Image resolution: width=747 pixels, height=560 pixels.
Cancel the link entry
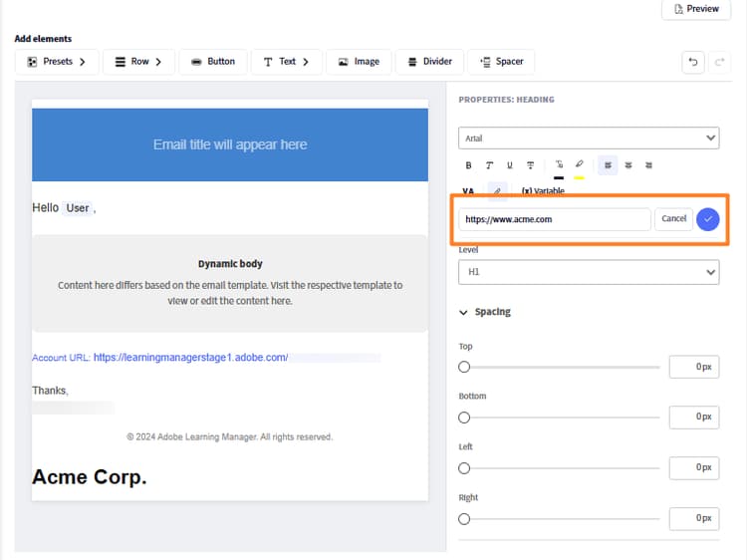click(x=673, y=219)
